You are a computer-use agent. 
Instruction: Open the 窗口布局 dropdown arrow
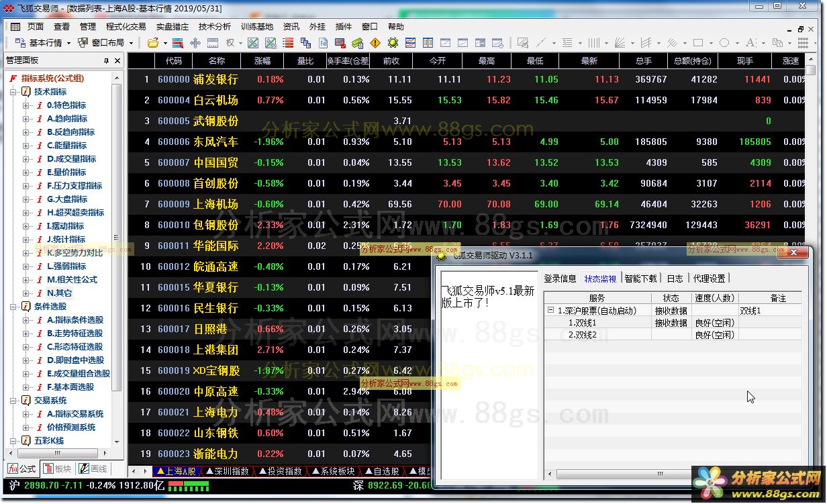132,43
